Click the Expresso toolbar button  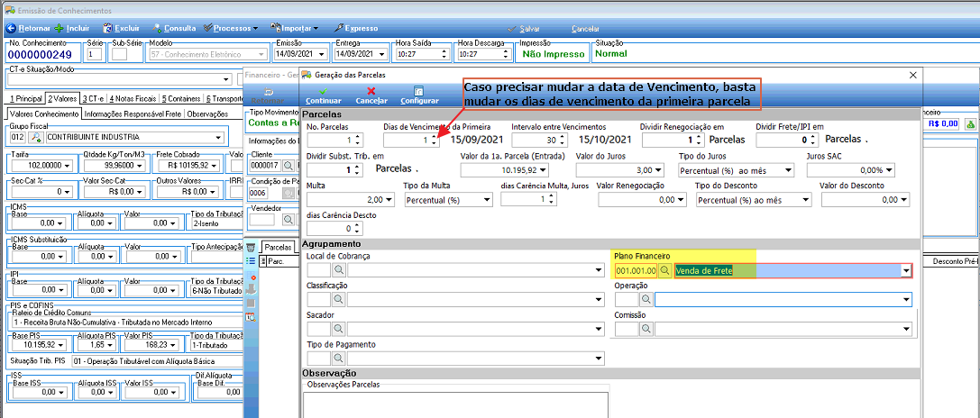click(356, 28)
